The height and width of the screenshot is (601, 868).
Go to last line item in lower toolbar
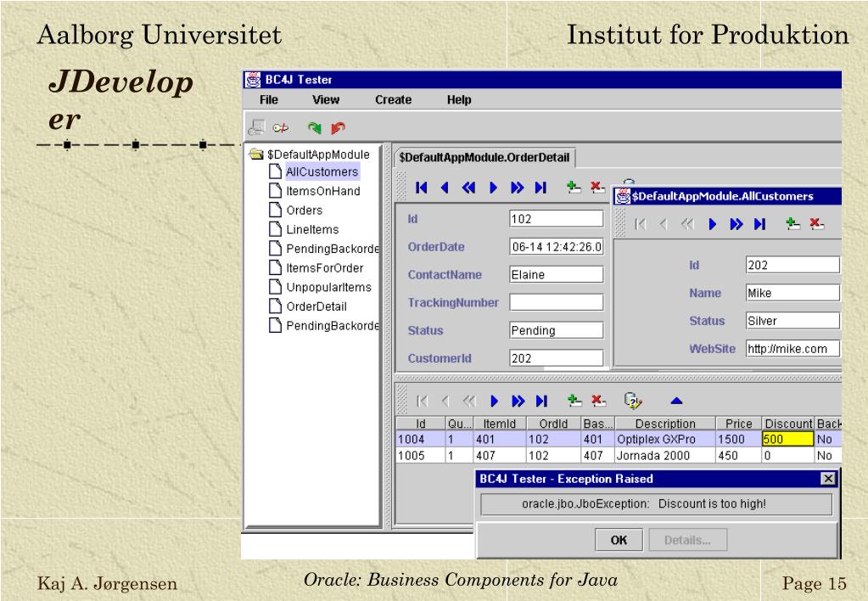(x=542, y=401)
